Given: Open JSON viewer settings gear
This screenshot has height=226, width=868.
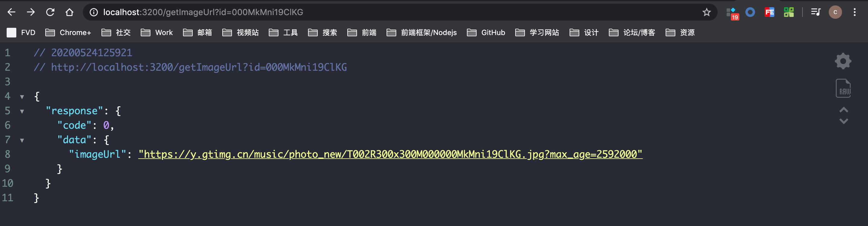Looking at the screenshot, I should click(843, 61).
